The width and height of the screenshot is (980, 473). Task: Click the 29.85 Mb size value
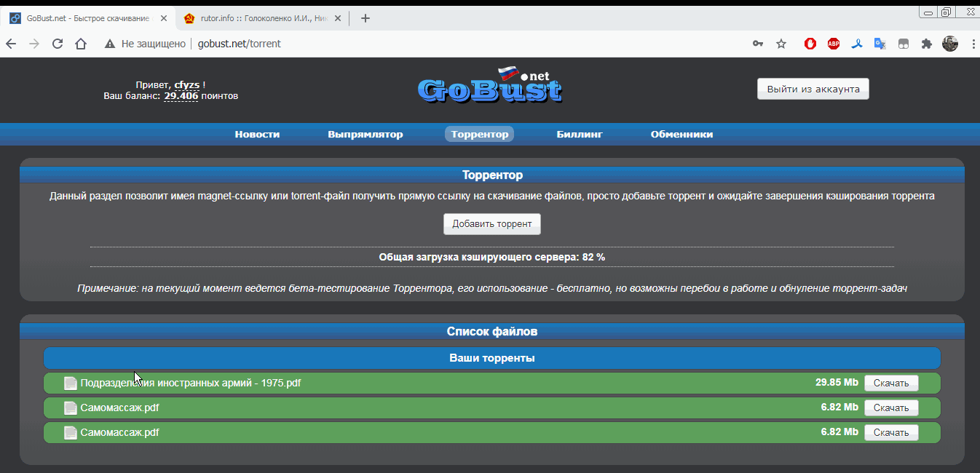837,383
